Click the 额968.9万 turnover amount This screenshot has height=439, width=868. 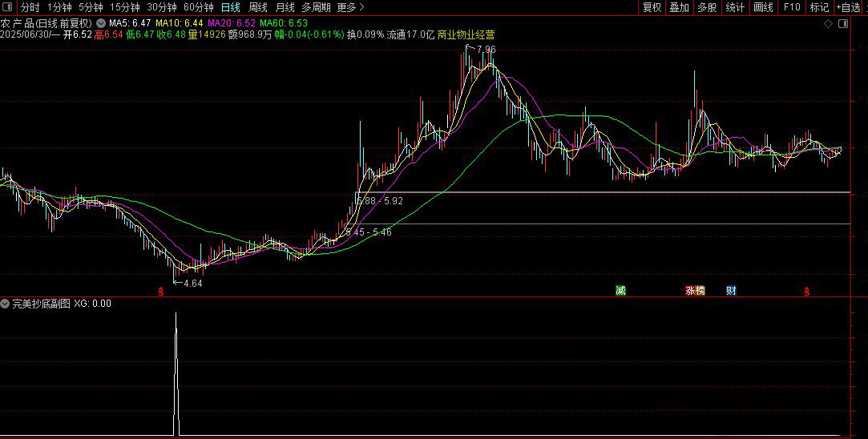coord(250,34)
